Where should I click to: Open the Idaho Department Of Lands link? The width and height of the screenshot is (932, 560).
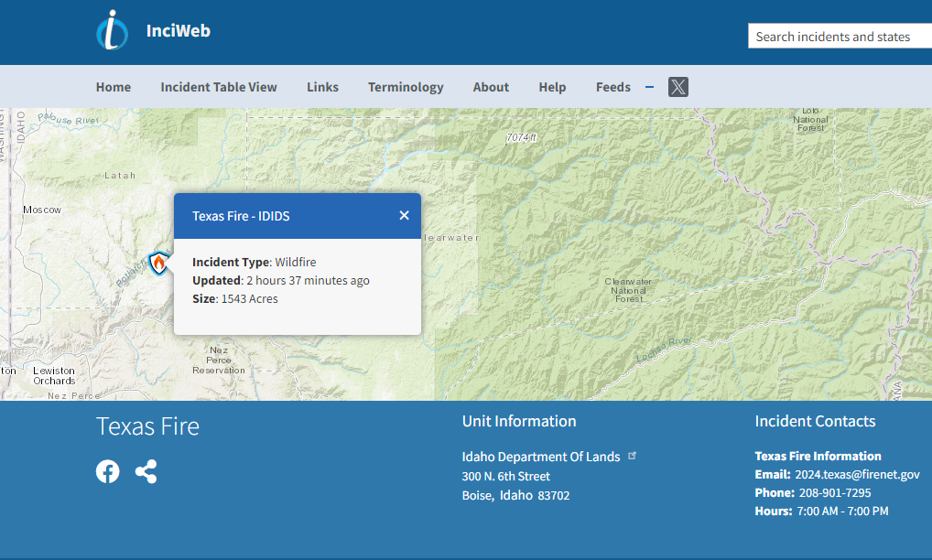540,457
